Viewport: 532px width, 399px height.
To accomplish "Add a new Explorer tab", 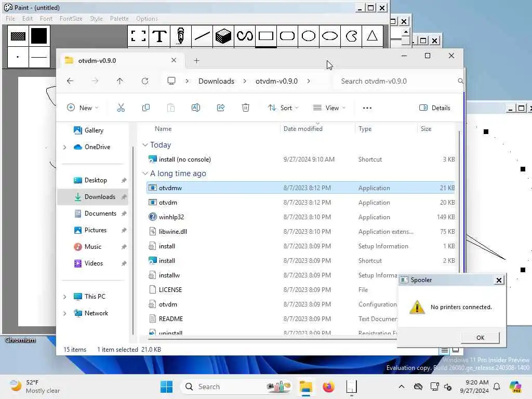I will click(x=196, y=61).
